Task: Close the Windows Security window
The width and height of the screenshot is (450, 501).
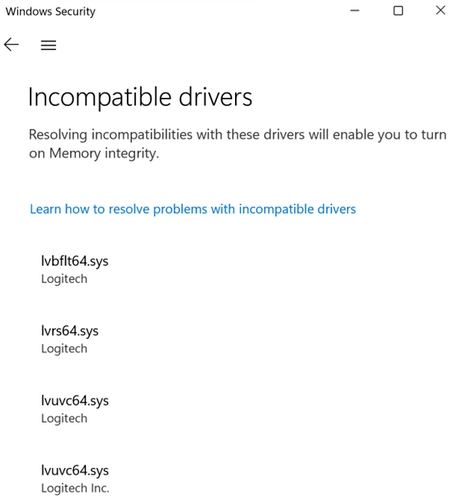Action: click(440, 10)
